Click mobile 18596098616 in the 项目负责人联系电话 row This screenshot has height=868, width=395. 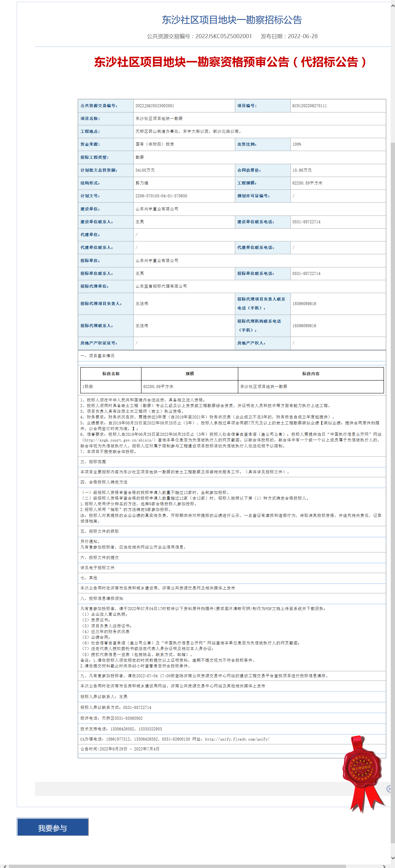pyautogui.click(x=304, y=304)
